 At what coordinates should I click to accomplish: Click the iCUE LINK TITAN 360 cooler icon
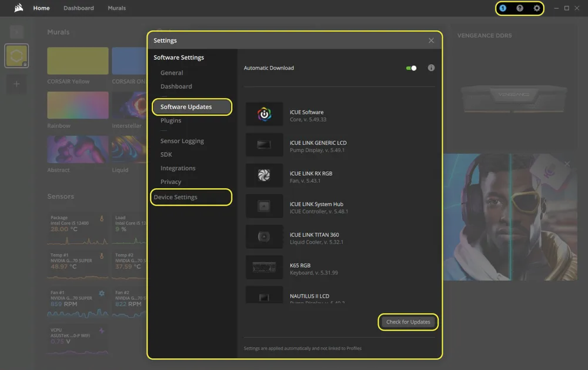(265, 237)
